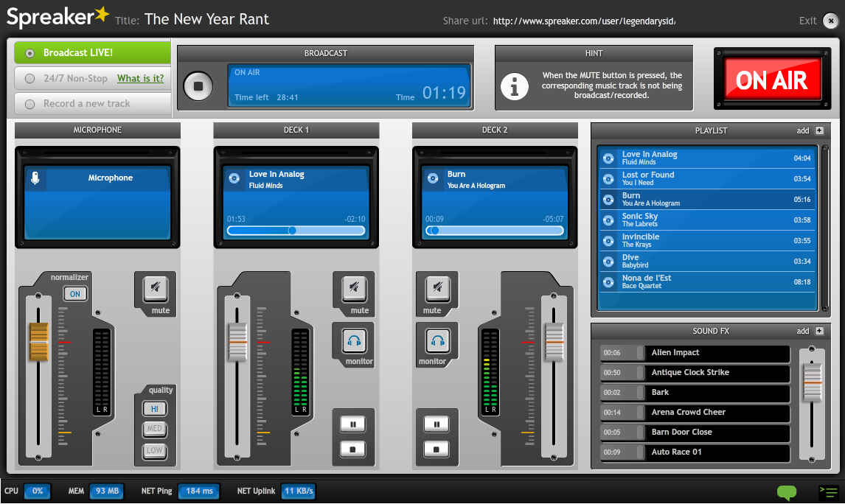Screen dimensions: 845x504
Task: Enable headphone monitor for Deck 1
Action: click(354, 340)
